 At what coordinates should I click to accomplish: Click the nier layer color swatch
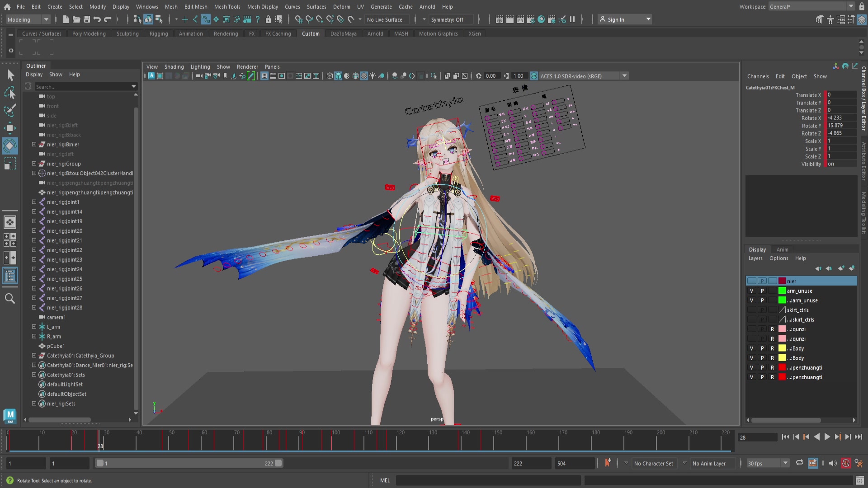(782, 281)
